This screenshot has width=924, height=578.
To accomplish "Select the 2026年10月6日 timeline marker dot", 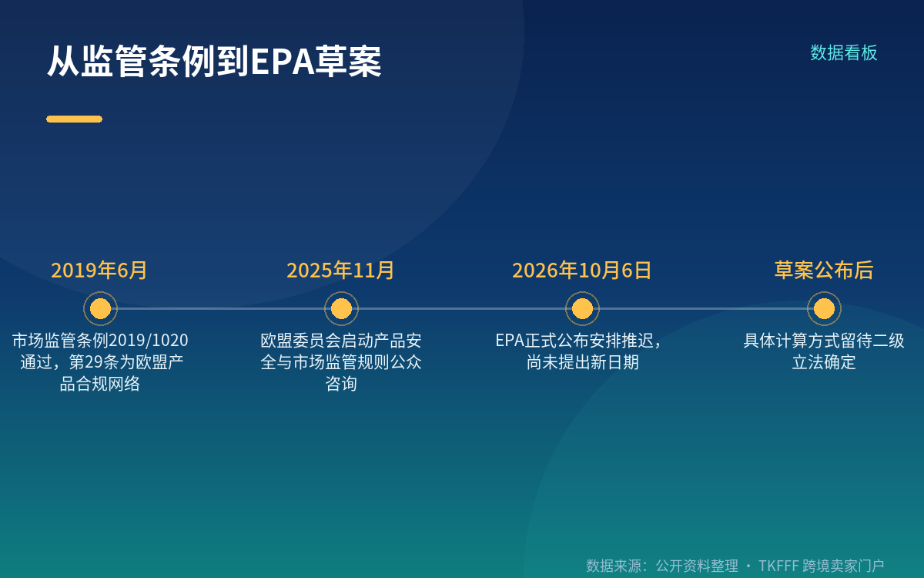I will point(582,308).
